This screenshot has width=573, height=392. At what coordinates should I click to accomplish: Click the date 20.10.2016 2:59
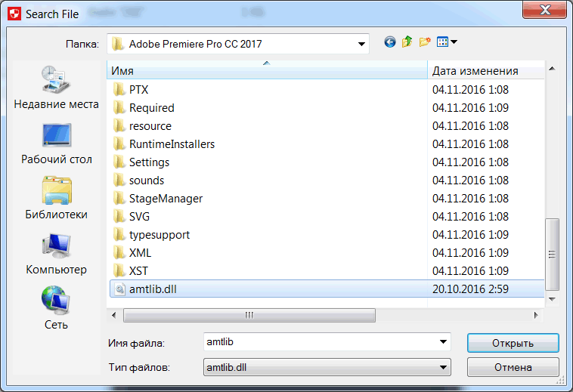tap(470, 289)
